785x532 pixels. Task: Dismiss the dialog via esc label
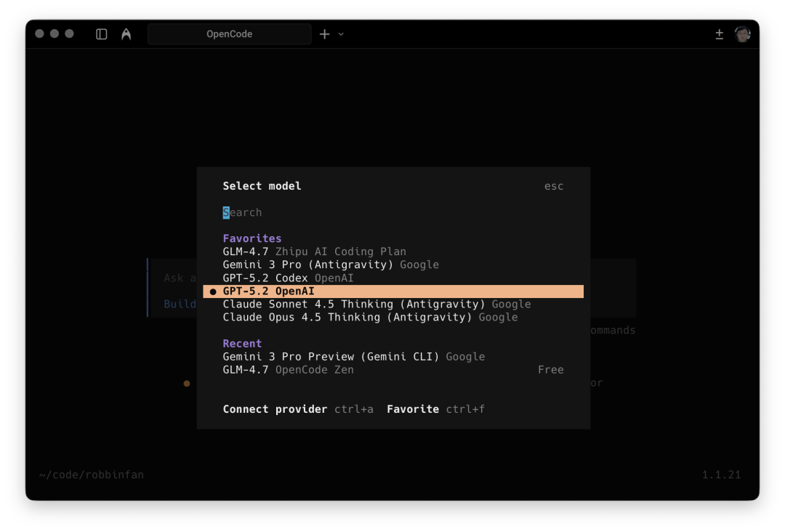pyautogui.click(x=554, y=186)
